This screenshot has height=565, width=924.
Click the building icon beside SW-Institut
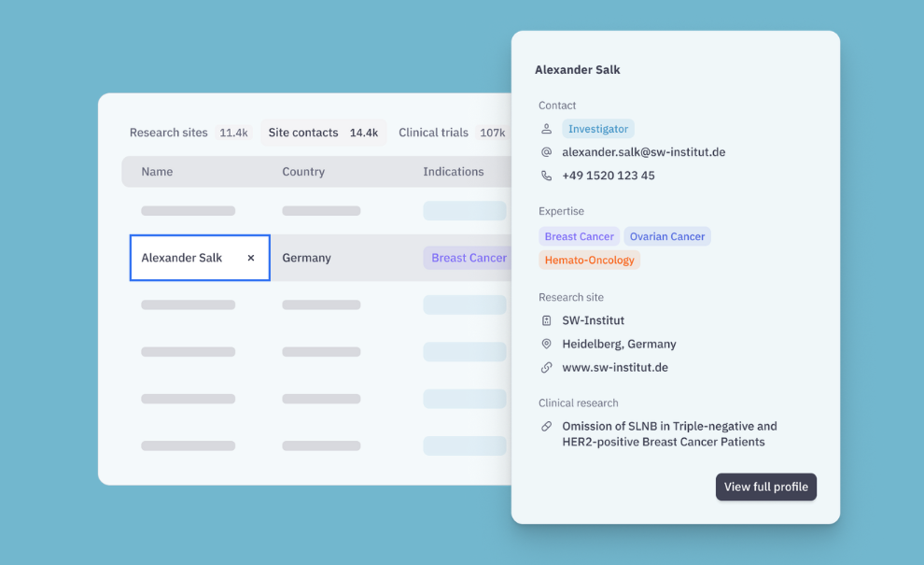point(547,320)
